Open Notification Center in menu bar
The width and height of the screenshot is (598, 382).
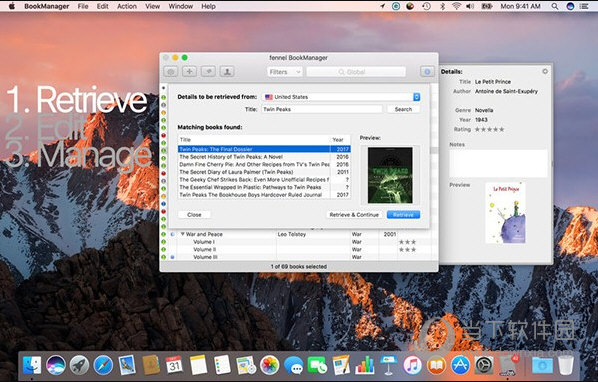pos(584,6)
